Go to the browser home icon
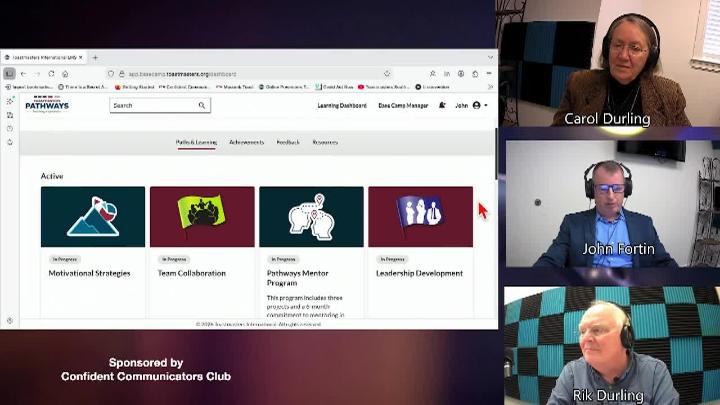 [x=66, y=74]
